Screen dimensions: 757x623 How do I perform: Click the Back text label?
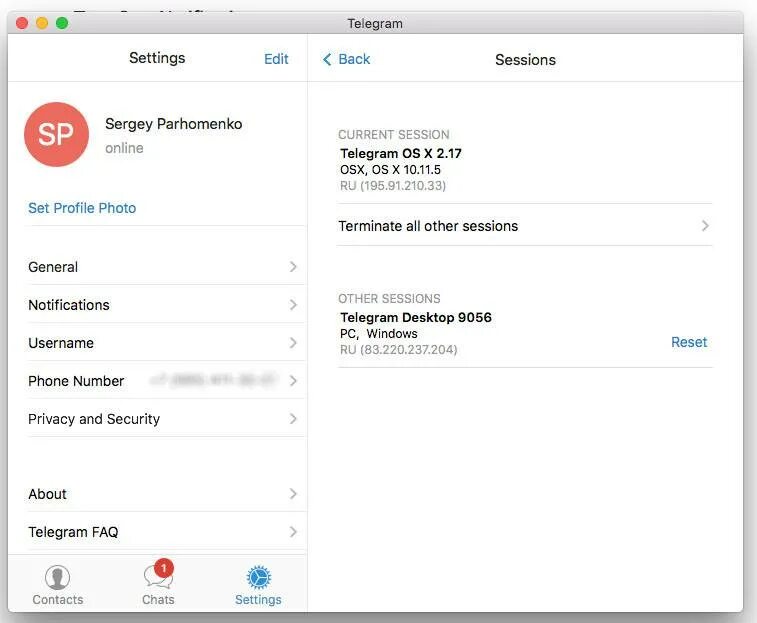(354, 59)
